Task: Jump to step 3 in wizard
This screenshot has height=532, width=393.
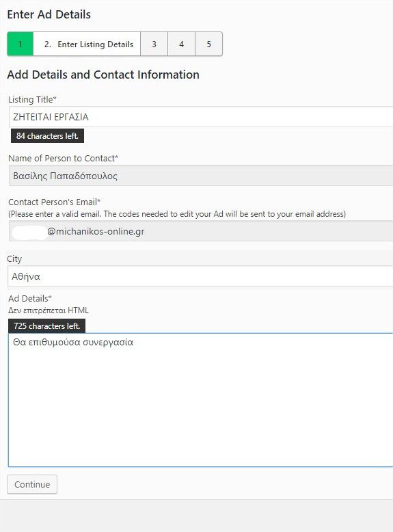Action: coord(154,44)
